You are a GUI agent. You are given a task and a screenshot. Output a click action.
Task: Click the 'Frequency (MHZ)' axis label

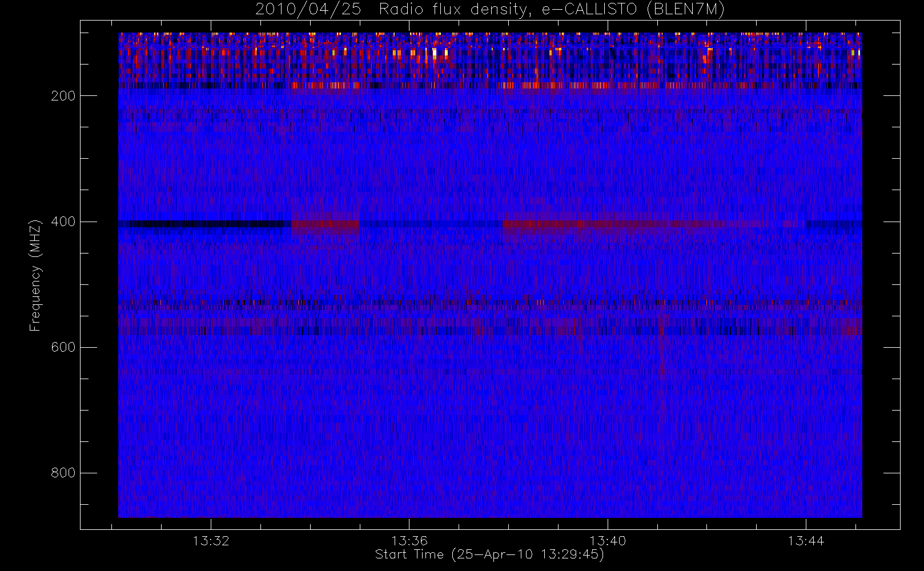coord(35,275)
